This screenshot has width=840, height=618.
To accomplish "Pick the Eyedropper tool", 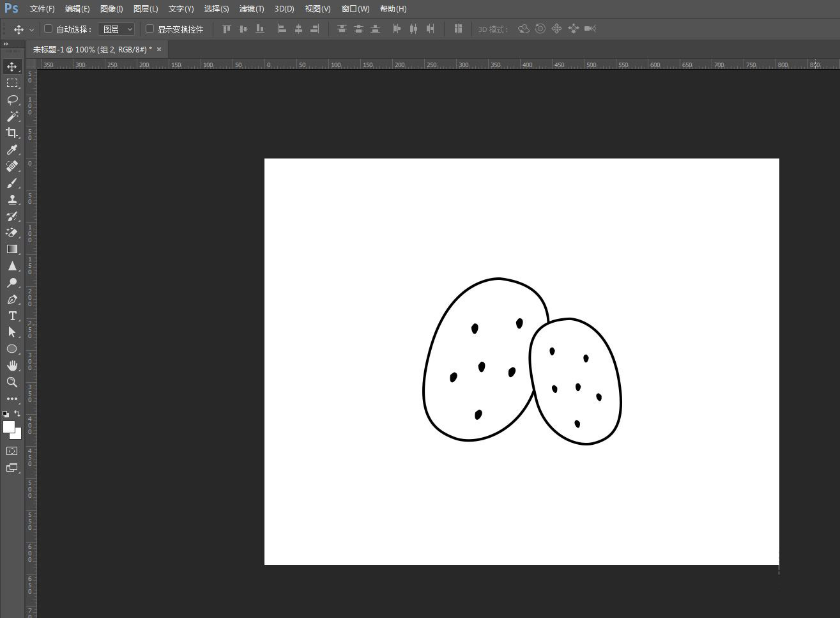I will point(11,150).
